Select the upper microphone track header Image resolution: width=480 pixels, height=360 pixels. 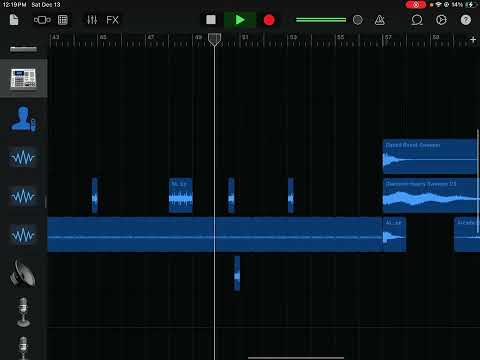click(x=23, y=312)
